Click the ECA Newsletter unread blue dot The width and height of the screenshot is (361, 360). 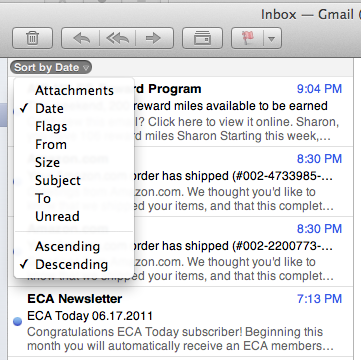coord(17,321)
